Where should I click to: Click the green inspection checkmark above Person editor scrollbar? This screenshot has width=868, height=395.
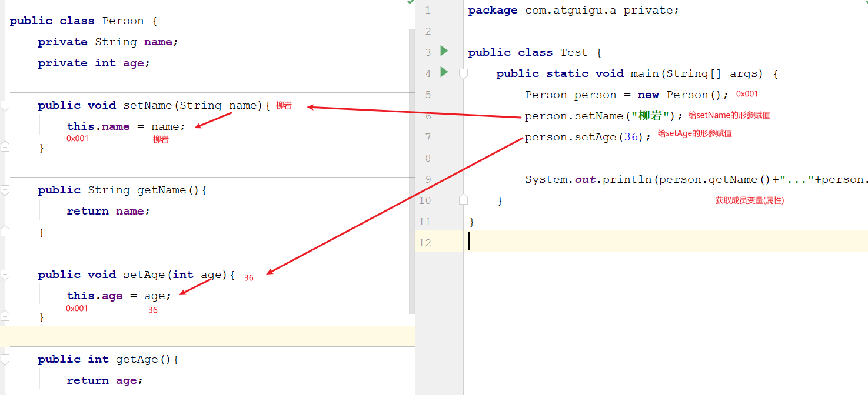(x=410, y=2)
